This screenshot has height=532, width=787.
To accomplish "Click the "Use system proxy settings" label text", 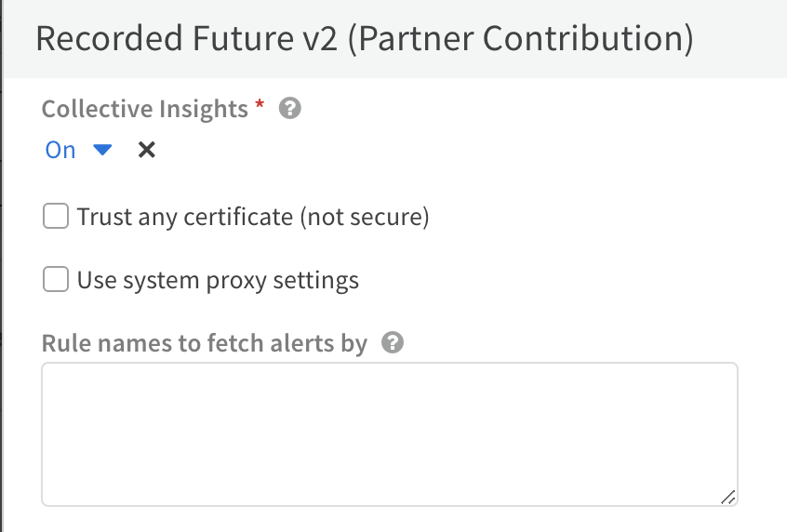I will coord(218,280).
